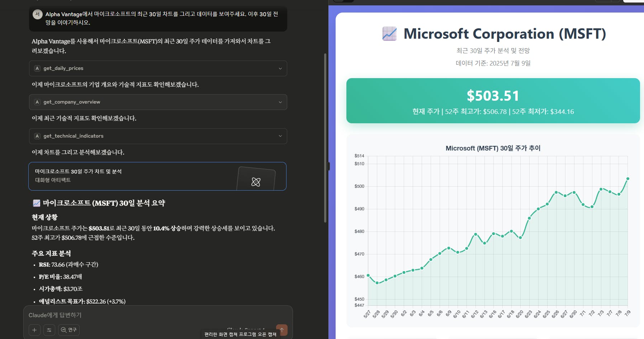Image resolution: width=644 pixels, height=339 pixels.
Task: Click the user avatar next to the prompt
Action: pos(37,14)
